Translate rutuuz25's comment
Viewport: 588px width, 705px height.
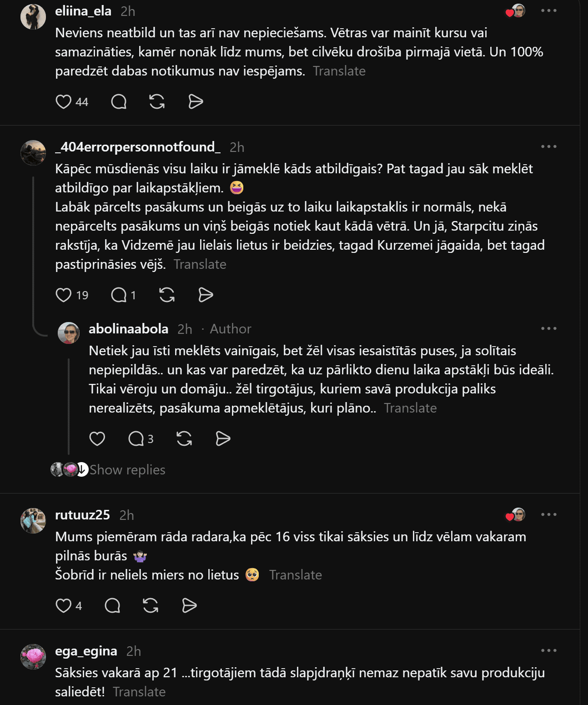click(x=296, y=575)
